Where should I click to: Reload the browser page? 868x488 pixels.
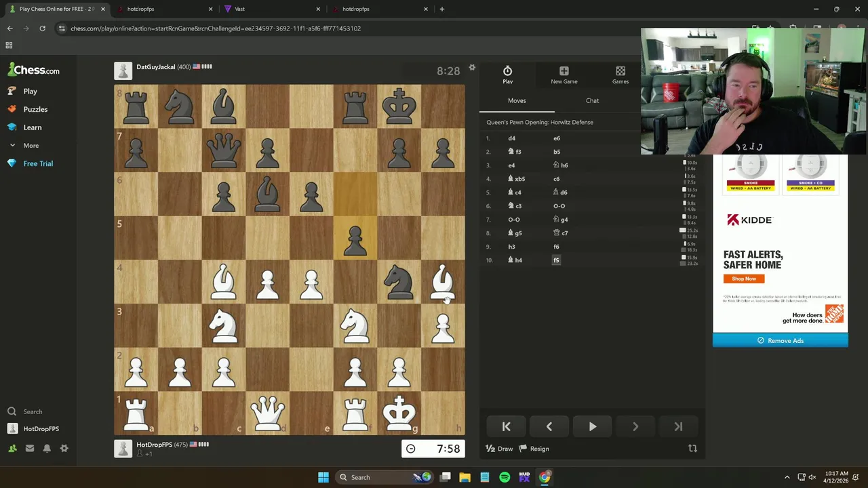pos(42,28)
